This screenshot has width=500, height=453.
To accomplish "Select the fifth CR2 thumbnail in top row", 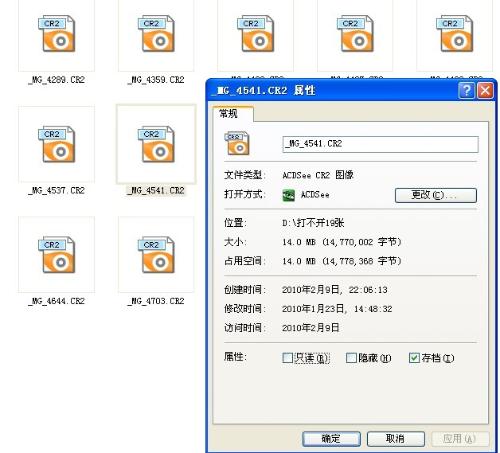I will 455,33.
